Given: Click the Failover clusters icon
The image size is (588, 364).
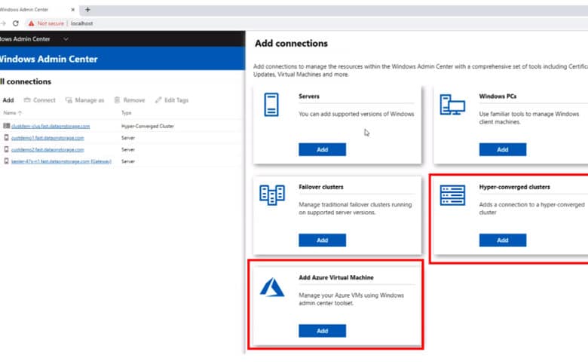Looking at the screenshot, I should coord(272,195).
